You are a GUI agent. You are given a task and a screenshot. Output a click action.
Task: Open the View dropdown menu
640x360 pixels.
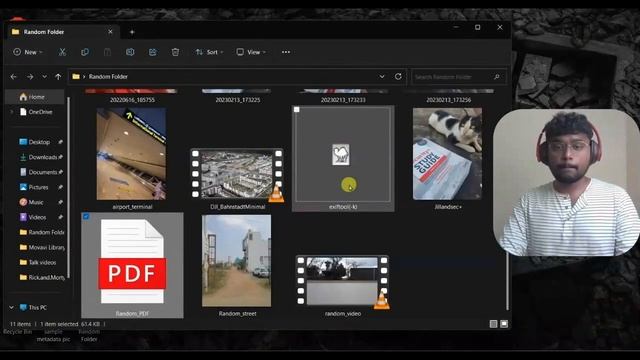(251, 52)
